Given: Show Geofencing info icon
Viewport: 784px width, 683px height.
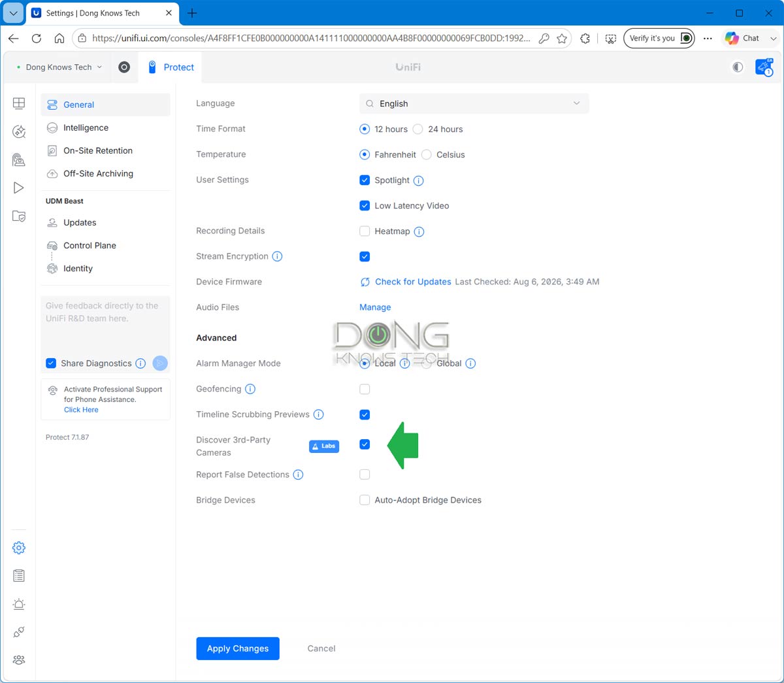Looking at the screenshot, I should tap(250, 389).
